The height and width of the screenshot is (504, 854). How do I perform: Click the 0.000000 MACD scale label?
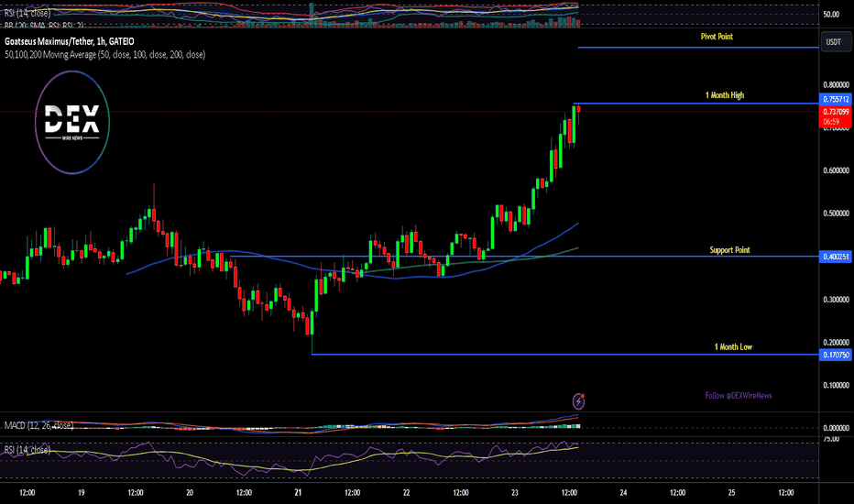836,428
